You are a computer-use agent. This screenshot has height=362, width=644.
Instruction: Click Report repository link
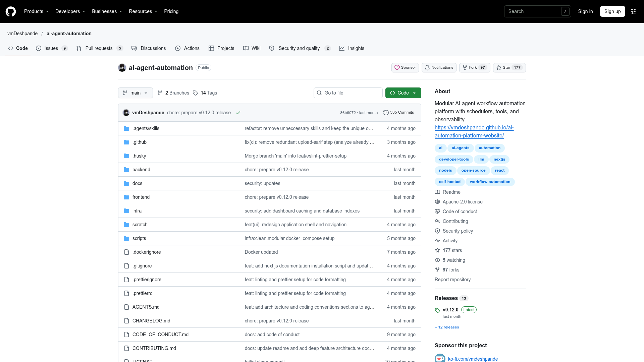[452, 280]
